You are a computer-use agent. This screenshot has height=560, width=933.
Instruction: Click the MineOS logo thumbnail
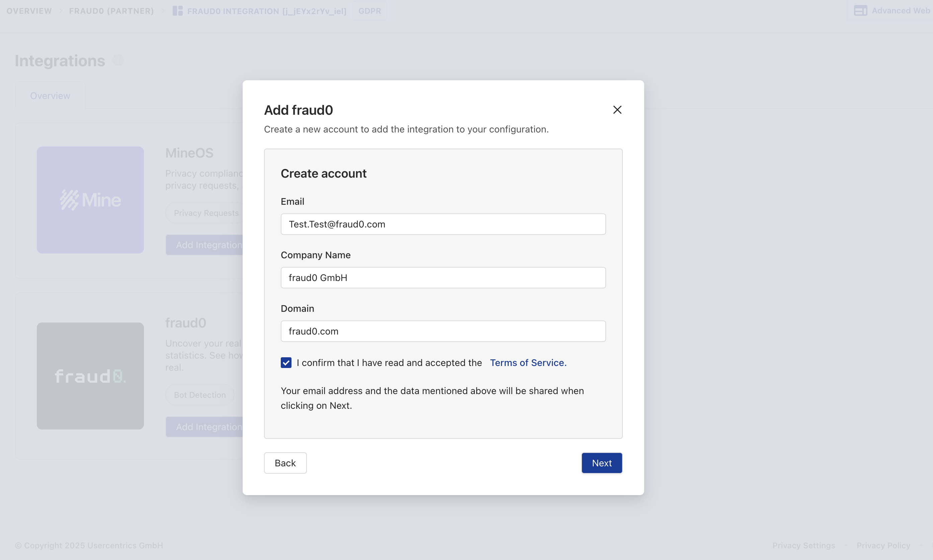pyautogui.click(x=90, y=200)
